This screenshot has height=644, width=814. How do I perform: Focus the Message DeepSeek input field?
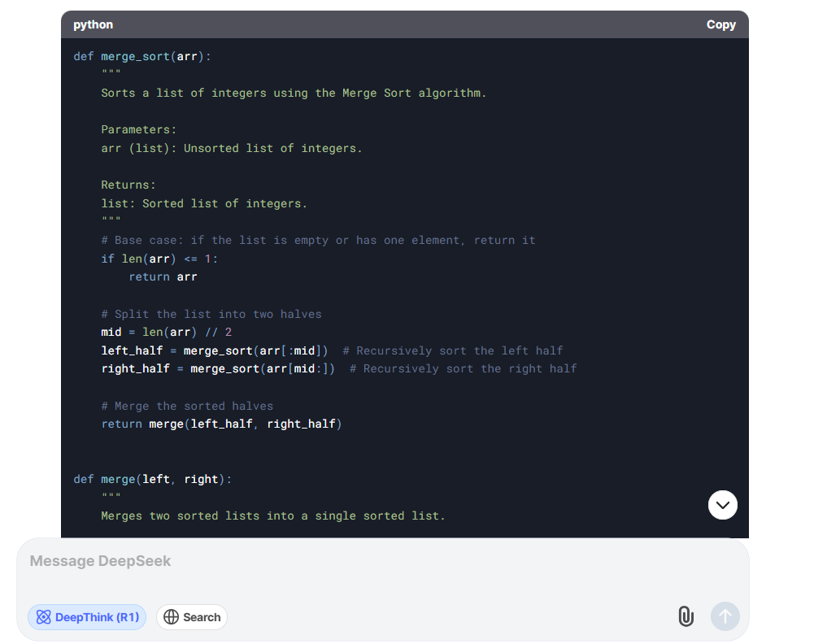click(x=383, y=562)
